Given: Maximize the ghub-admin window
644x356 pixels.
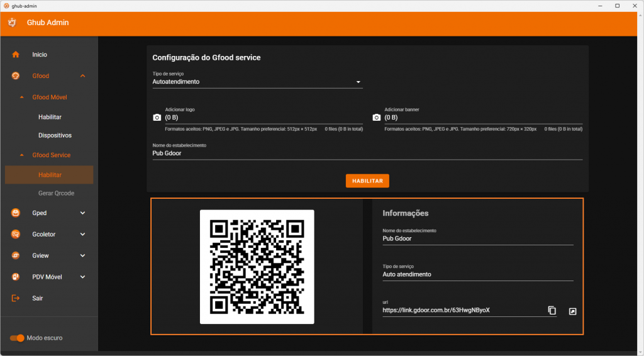Looking at the screenshot, I should pyautogui.click(x=618, y=6).
